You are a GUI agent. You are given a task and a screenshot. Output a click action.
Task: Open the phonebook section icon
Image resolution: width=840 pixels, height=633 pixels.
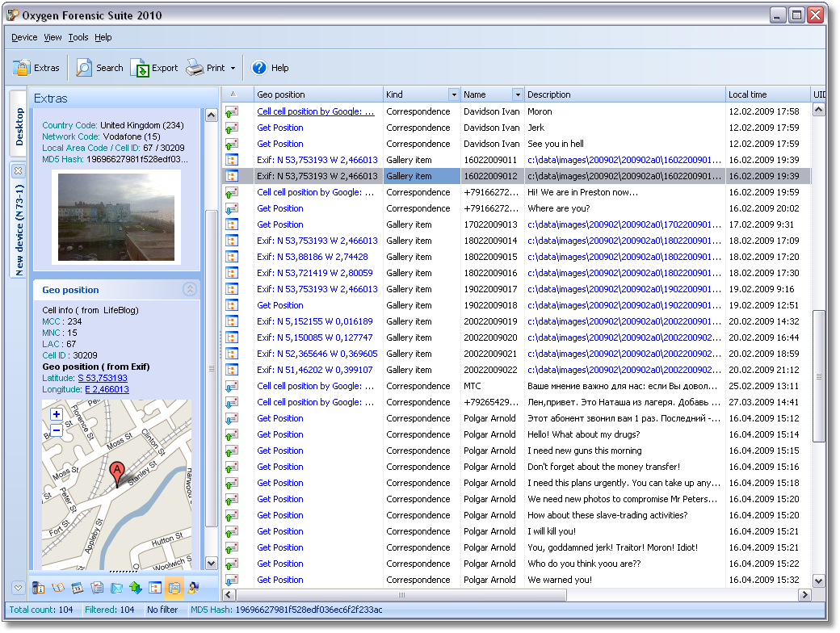57,588
